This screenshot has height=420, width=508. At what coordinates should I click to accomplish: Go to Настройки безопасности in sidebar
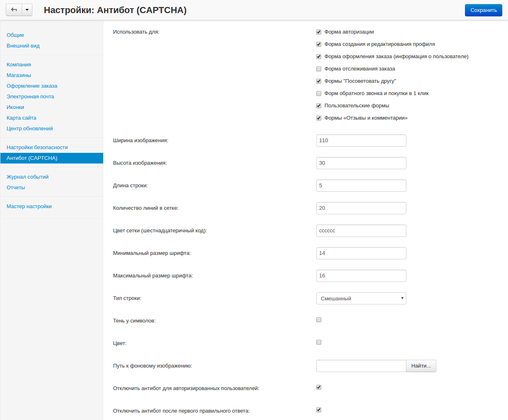(x=37, y=148)
